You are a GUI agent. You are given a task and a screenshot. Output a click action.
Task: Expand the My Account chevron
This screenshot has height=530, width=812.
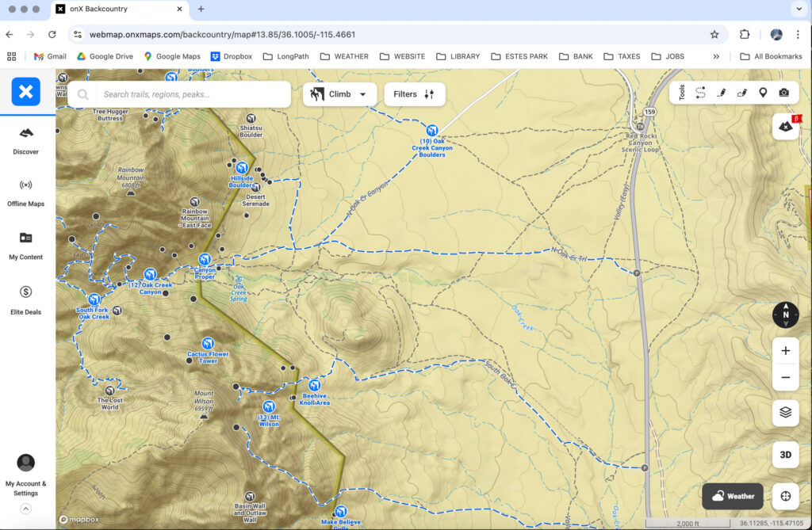[25, 509]
